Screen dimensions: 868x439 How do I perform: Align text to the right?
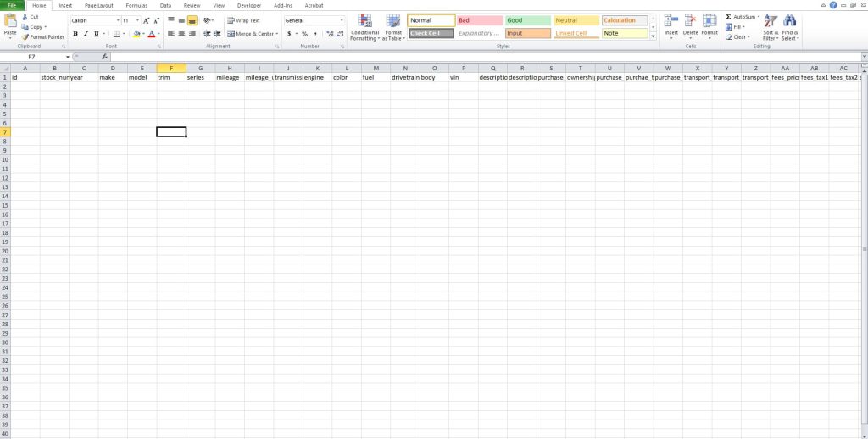192,34
